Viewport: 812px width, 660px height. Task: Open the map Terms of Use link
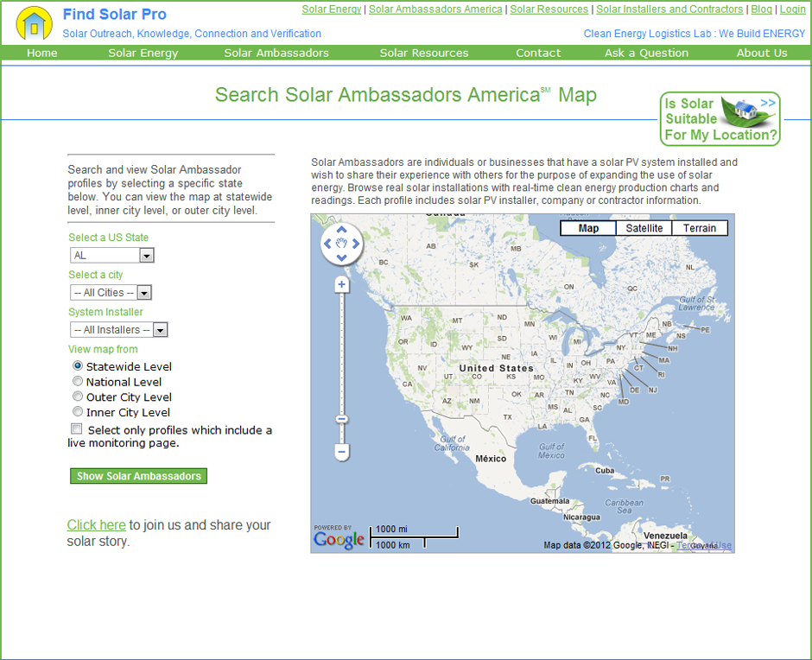[x=704, y=545]
